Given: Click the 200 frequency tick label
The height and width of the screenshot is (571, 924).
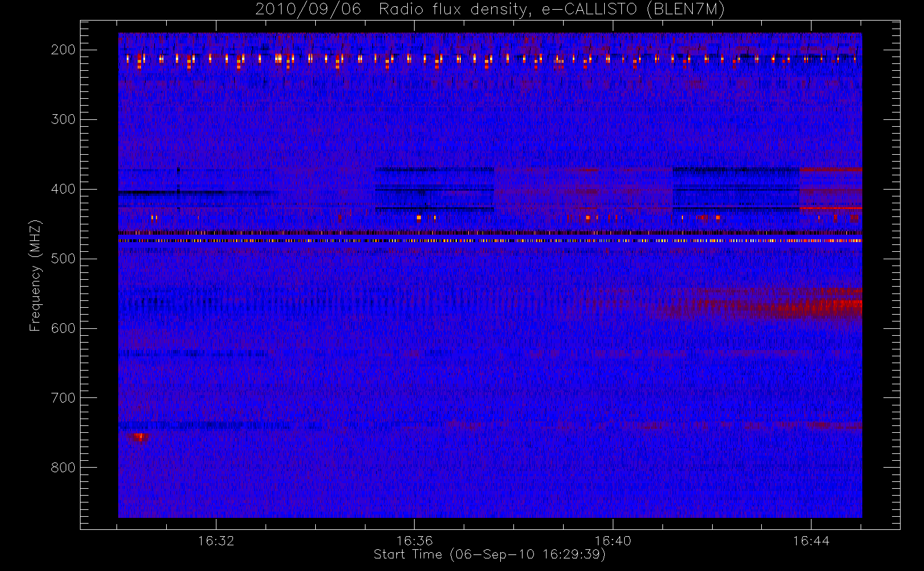Looking at the screenshot, I should 63,50.
